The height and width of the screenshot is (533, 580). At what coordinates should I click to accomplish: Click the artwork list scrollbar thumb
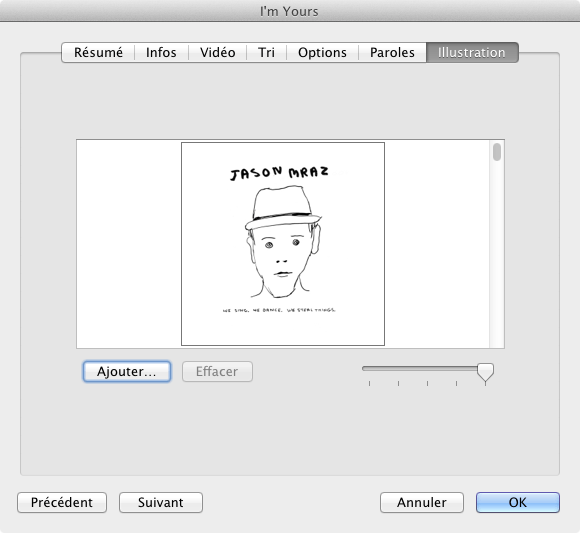click(497, 152)
